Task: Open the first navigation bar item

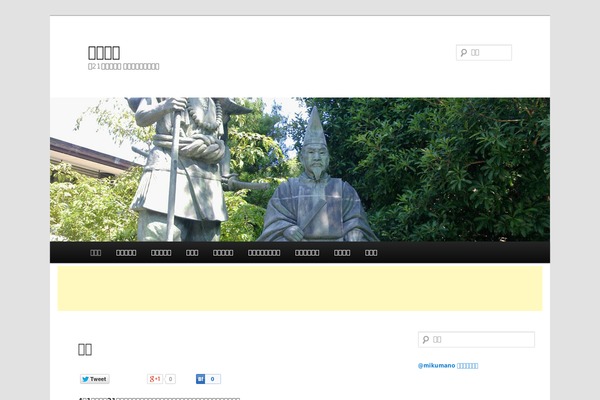Action: pos(96,253)
